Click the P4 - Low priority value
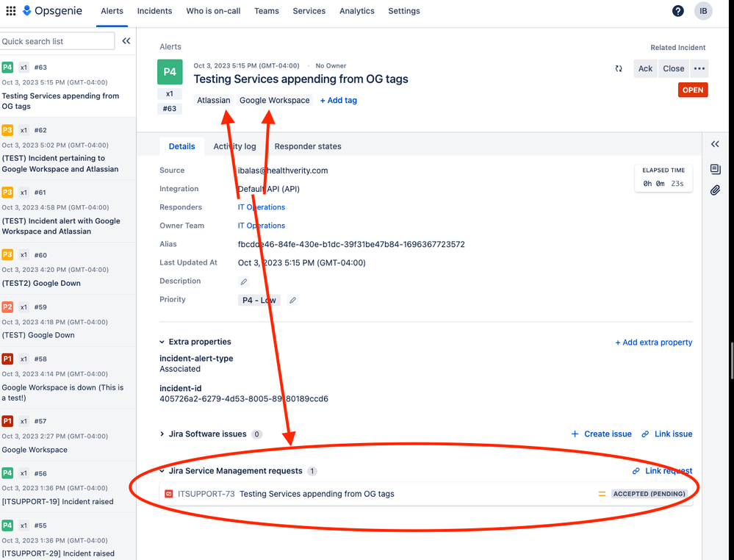This screenshot has width=734, height=560. click(259, 300)
